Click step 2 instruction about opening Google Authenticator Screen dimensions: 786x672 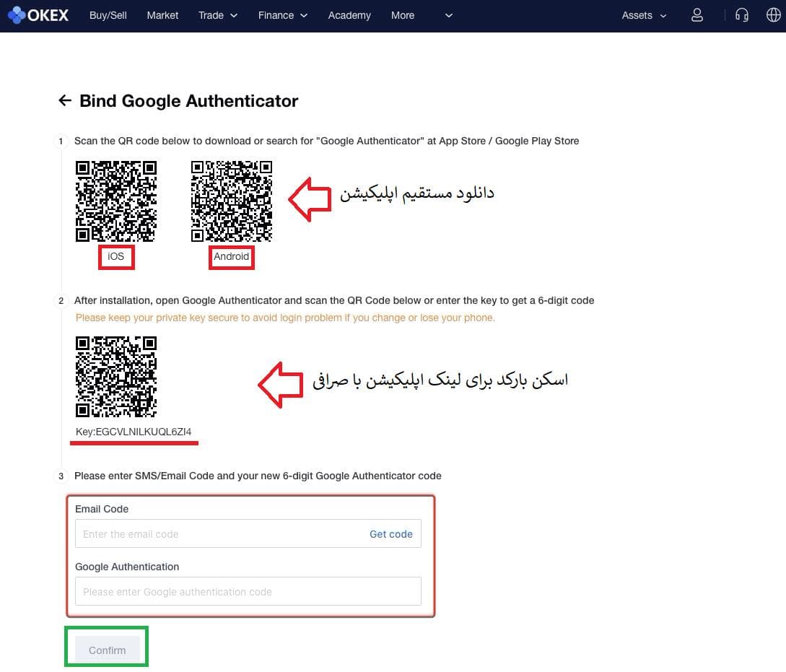tap(334, 300)
